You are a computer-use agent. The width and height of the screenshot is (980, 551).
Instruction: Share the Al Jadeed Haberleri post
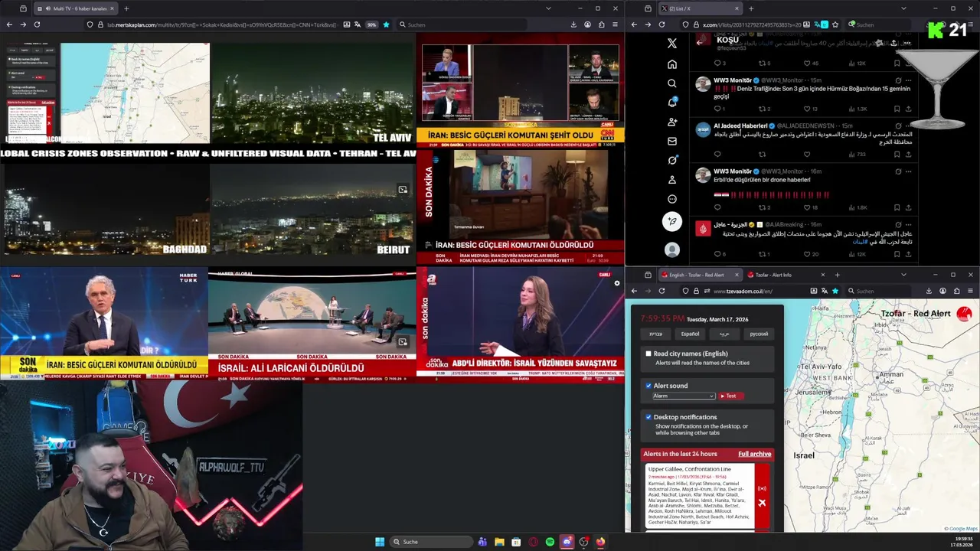908,154
